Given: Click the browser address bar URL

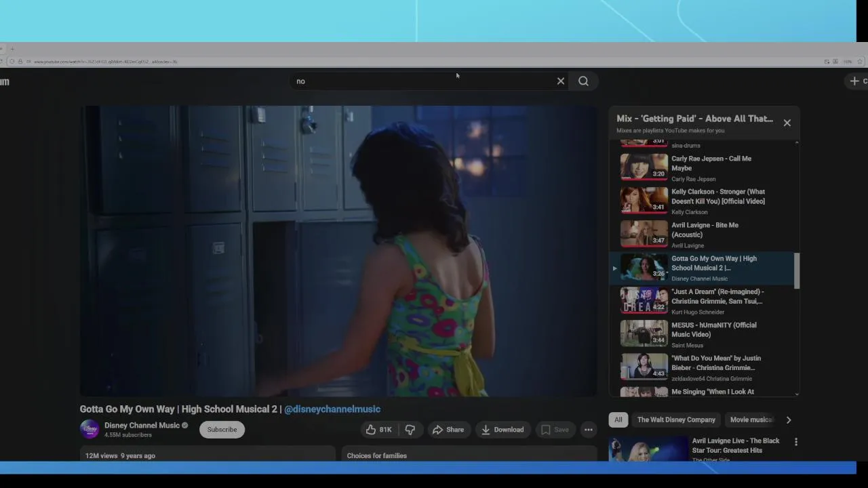Looking at the screenshot, I should [x=105, y=62].
